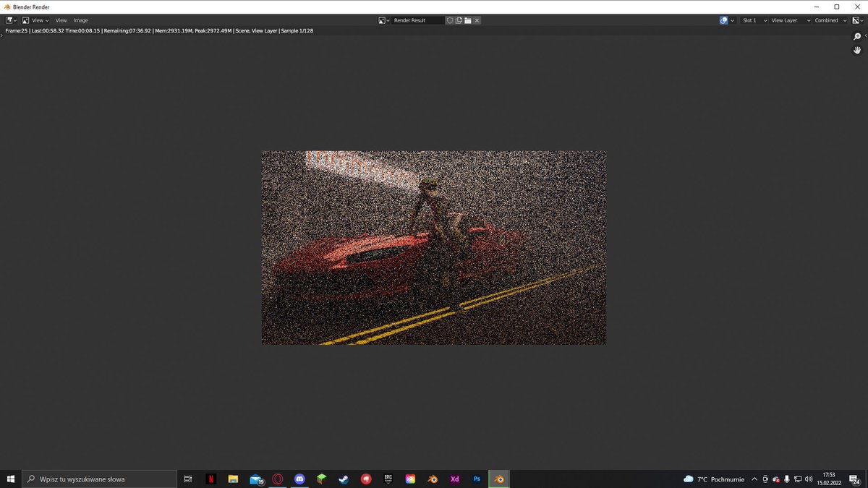Click the Windows taskbar search box
This screenshot has width=868, height=488.
(99, 479)
